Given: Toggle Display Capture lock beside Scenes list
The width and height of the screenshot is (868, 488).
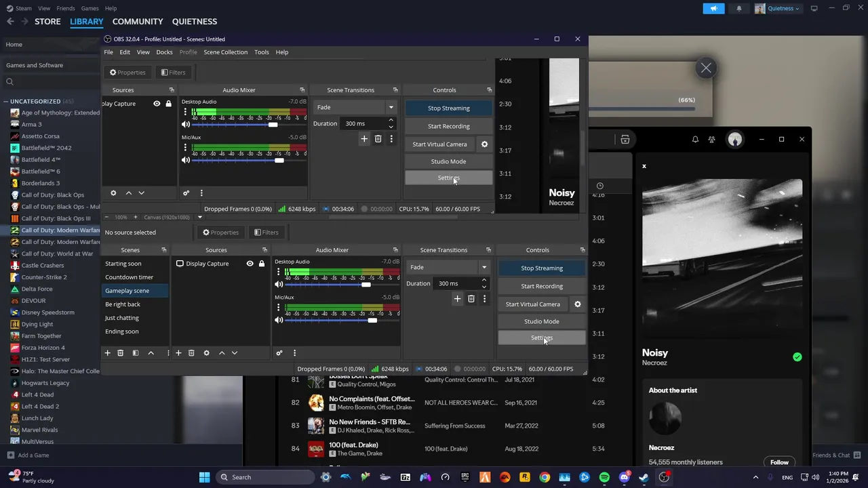Looking at the screenshot, I should click(262, 264).
